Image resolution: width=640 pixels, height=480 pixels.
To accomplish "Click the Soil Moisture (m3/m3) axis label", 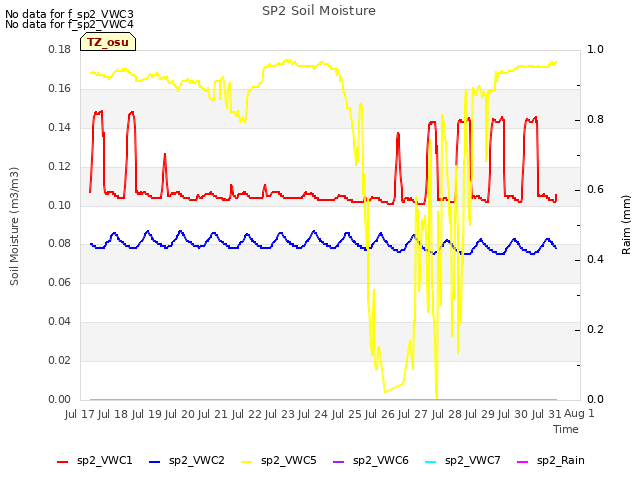I will coord(14,226).
